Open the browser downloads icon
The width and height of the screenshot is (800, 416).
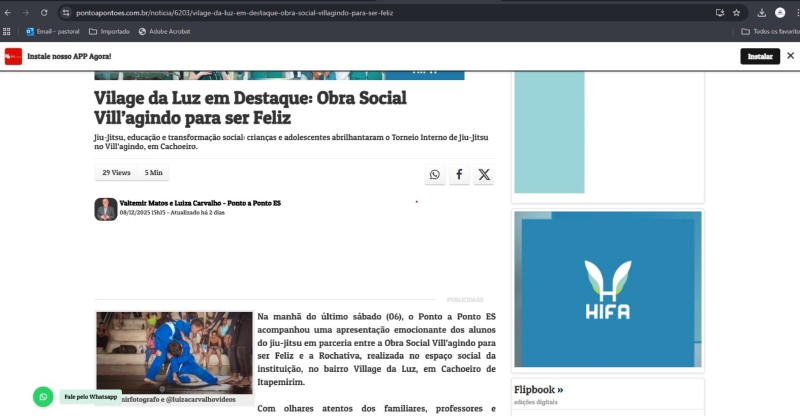[762, 12]
